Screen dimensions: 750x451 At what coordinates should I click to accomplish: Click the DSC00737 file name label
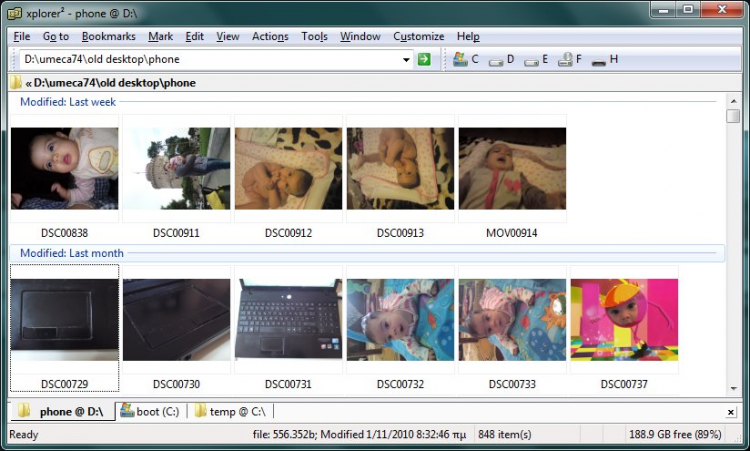[624, 384]
